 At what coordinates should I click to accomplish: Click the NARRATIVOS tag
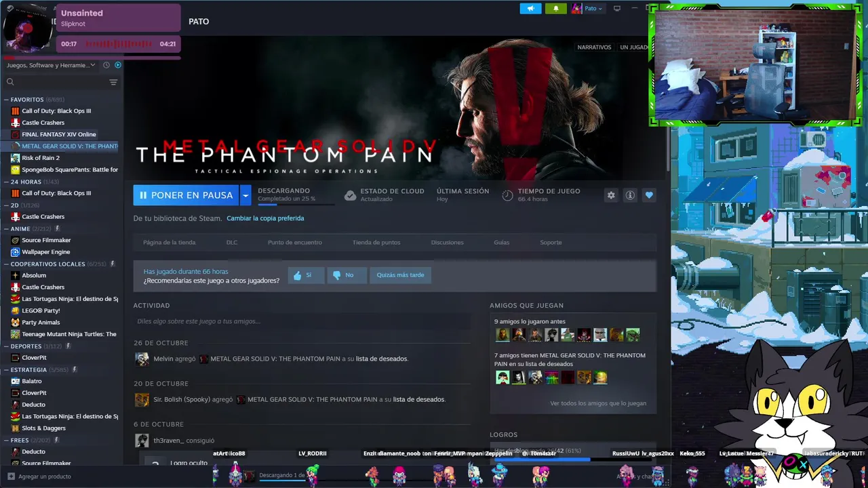click(594, 47)
